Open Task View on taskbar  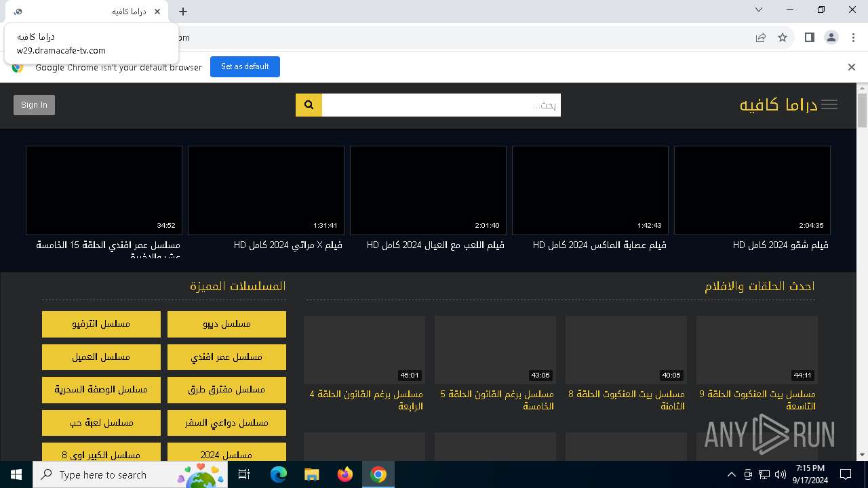[x=244, y=474]
